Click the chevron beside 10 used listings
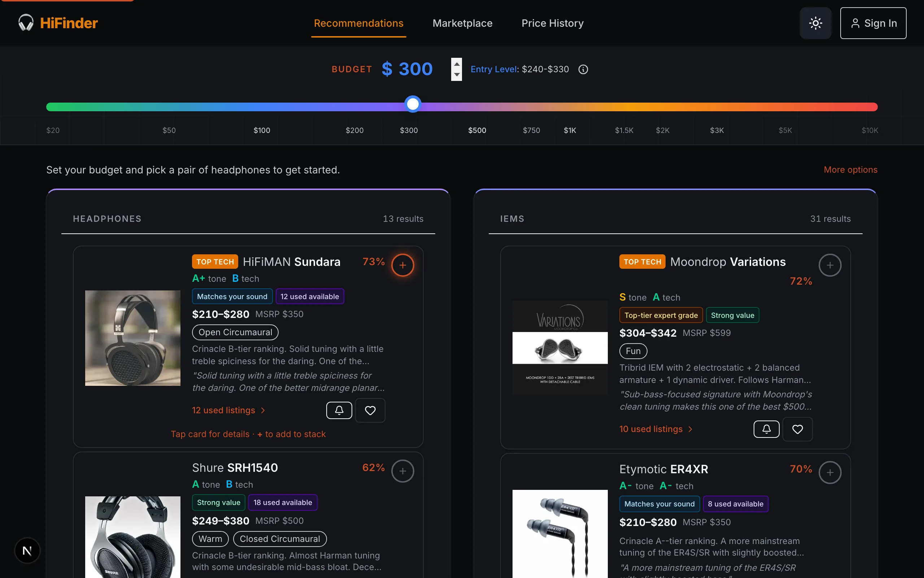The width and height of the screenshot is (924, 578). [690, 429]
